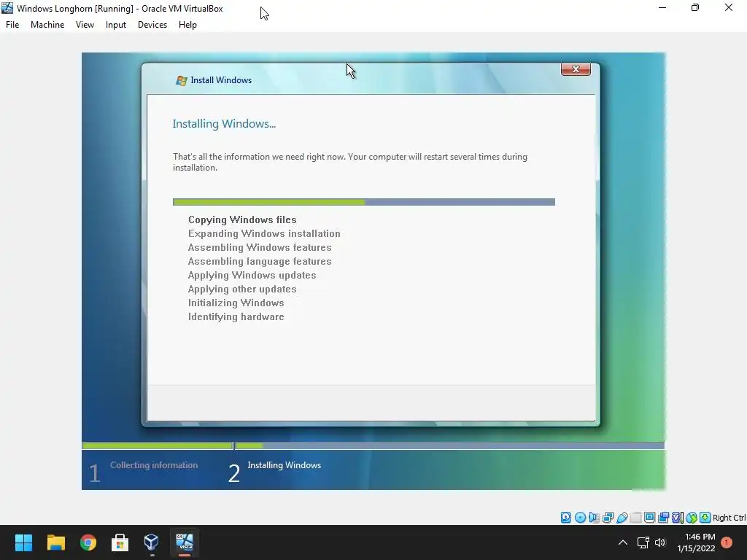
Task: Click the USB devices status bar icon
Action: [622, 517]
